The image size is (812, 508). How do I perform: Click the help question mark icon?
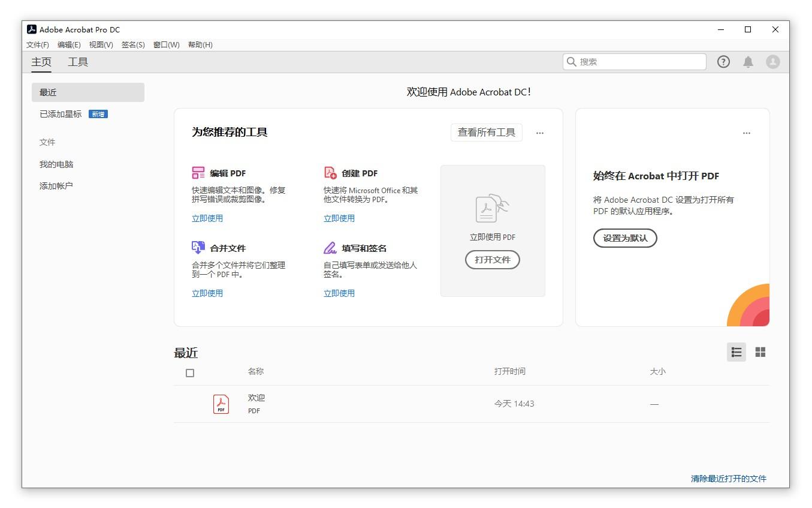coord(723,61)
